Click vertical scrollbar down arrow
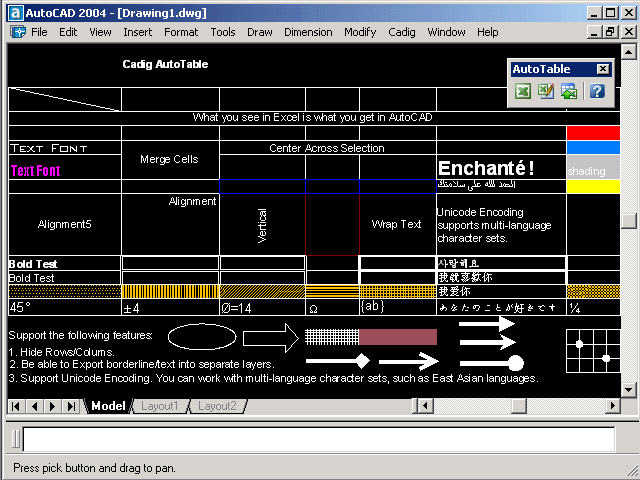Viewport: 640px width, 480px height. click(x=628, y=389)
